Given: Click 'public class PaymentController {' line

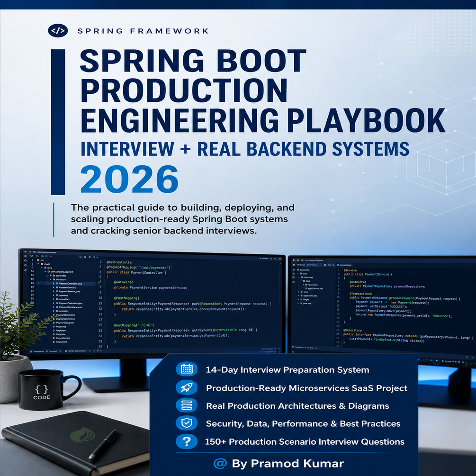Looking at the screenshot, I should 136,272.
